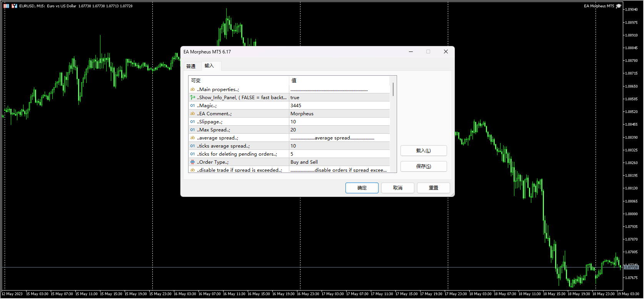Click the Show_Info_Panel boolean type icon
This screenshot has width=644, height=299.
click(x=192, y=98)
